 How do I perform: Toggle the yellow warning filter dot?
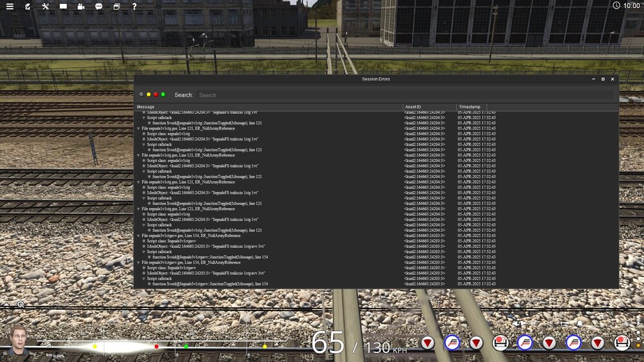click(149, 95)
